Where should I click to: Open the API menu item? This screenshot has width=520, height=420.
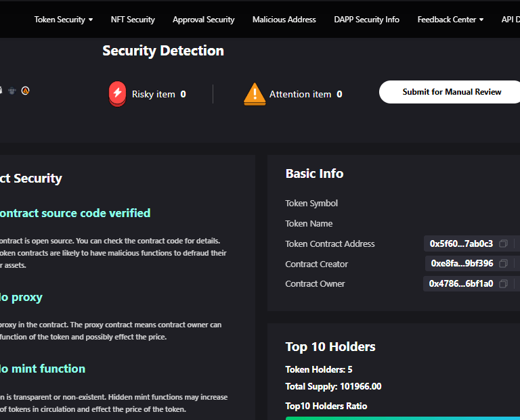click(x=511, y=20)
